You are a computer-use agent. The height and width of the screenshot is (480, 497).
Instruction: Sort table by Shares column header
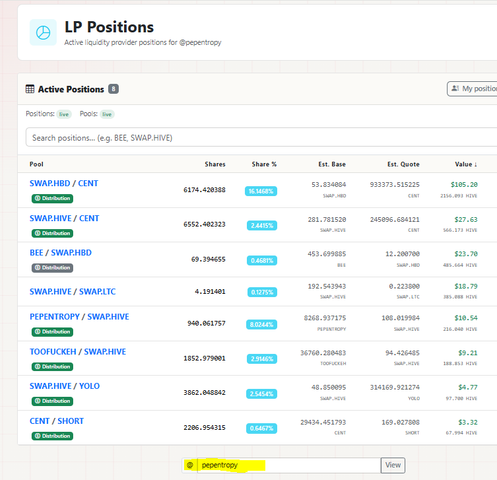coord(215,164)
